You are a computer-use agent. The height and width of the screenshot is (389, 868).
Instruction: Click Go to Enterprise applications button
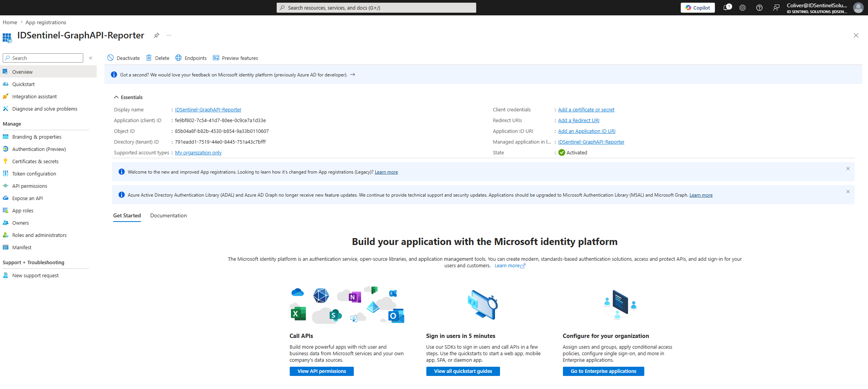coord(603,371)
